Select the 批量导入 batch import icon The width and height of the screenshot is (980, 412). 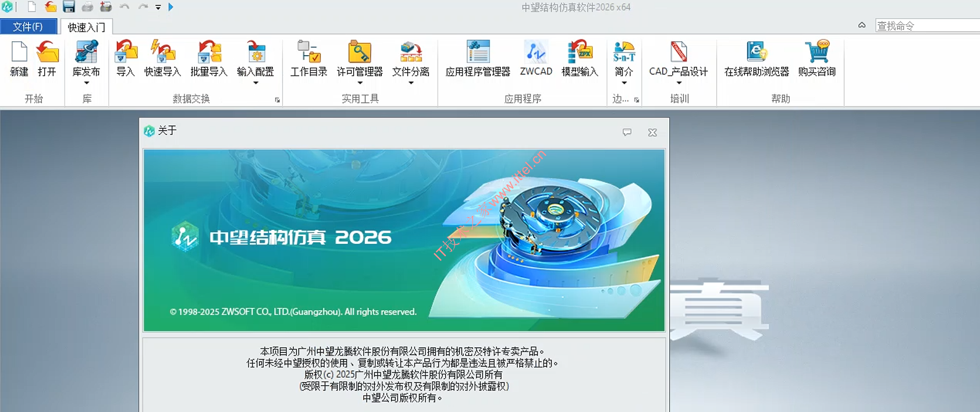tap(208, 52)
